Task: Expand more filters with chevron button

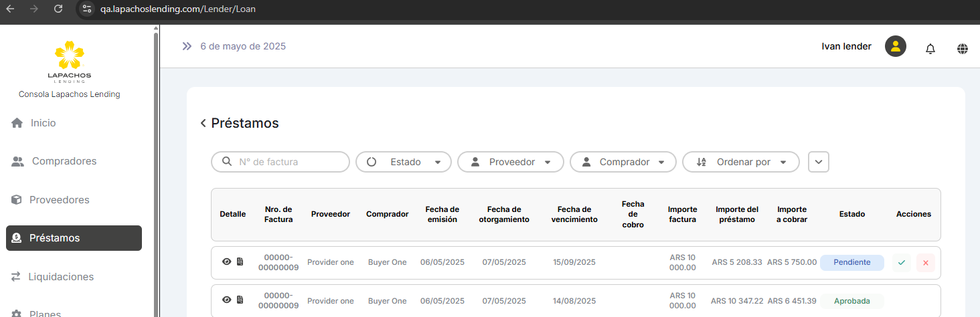Action: tap(818, 162)
